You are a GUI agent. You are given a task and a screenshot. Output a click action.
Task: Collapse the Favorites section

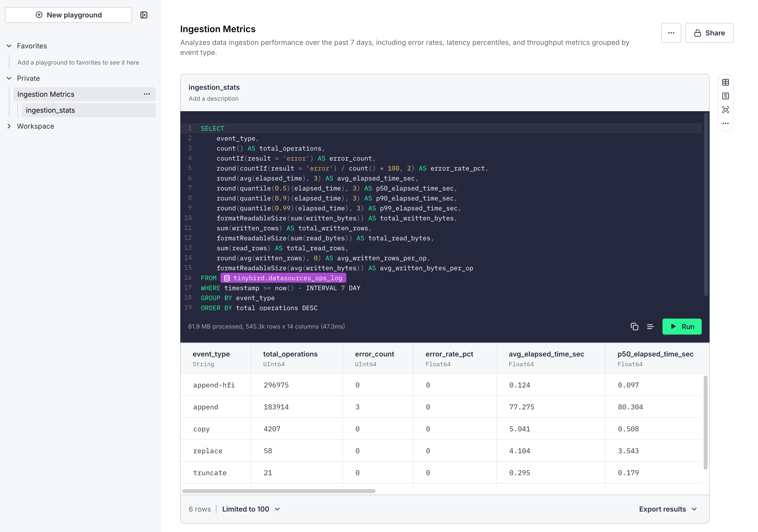9,46
